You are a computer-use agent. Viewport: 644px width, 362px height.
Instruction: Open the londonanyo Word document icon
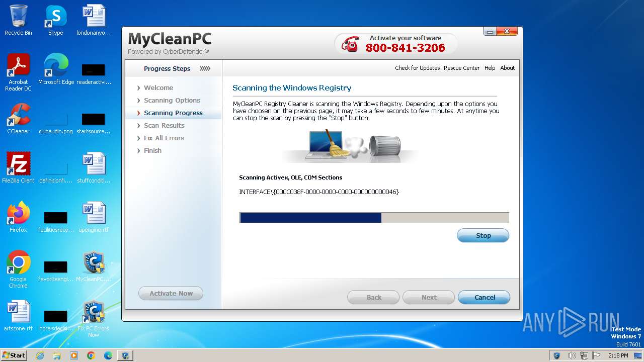pyautogui.click(x=94, y=21)
